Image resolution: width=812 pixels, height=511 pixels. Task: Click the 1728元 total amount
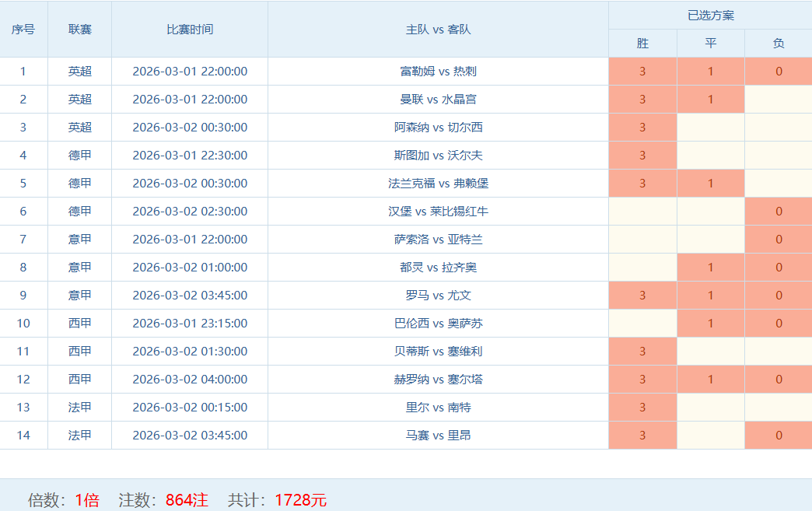pos(300,500)
